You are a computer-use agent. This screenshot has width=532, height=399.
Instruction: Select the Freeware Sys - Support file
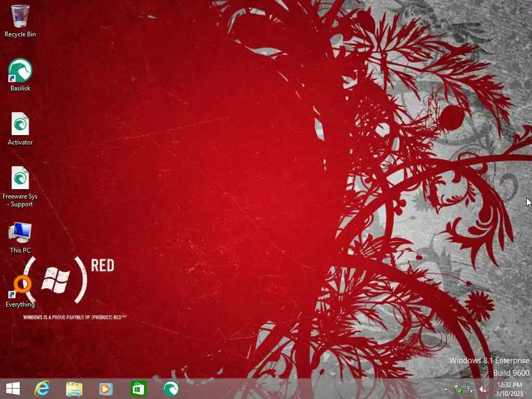point(20,187)
